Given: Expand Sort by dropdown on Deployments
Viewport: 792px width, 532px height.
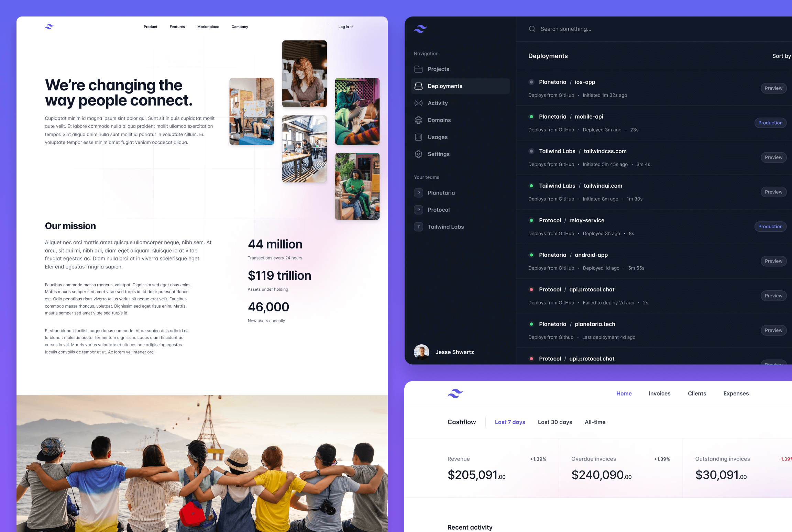Looking at the screenshot, I should coord(781,56).
